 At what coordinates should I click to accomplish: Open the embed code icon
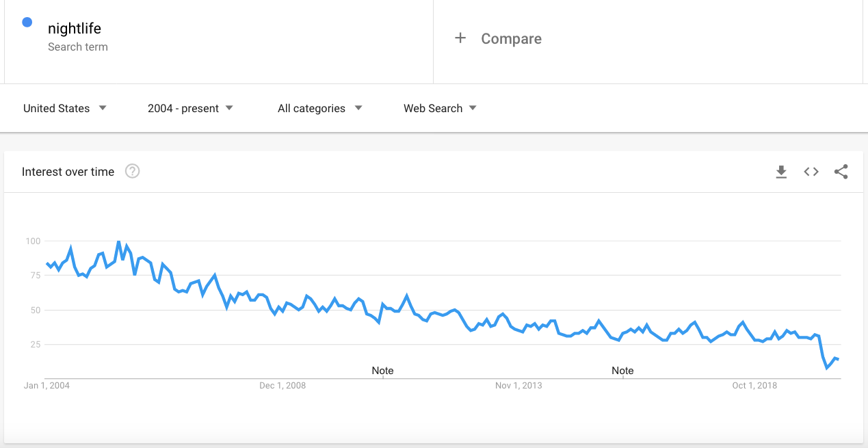(811, 172)
